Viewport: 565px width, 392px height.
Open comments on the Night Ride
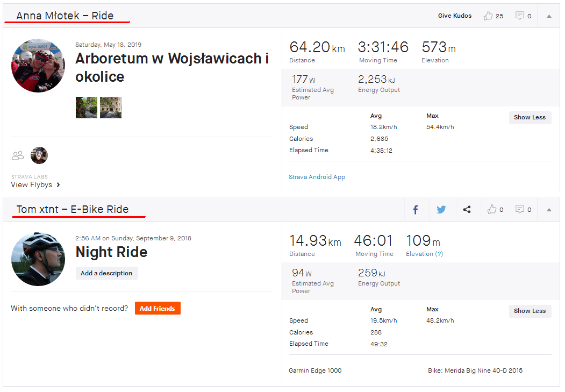pos(520,210)
